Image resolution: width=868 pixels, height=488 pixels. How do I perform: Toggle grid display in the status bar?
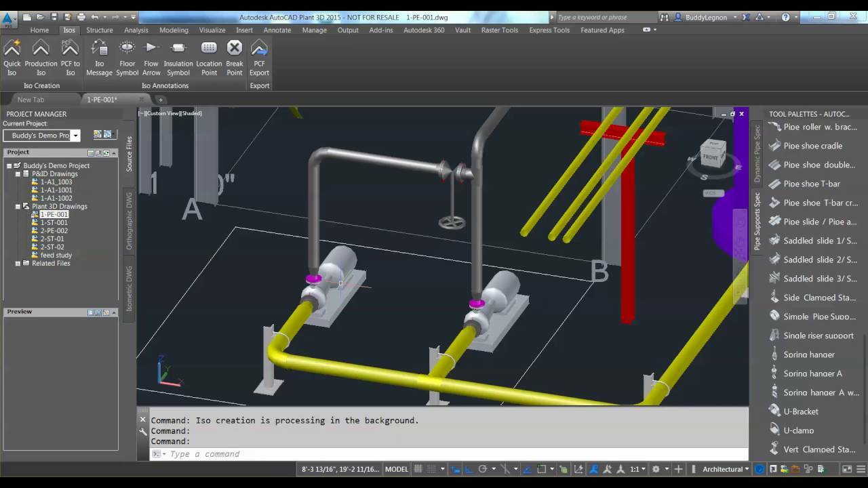418,468
